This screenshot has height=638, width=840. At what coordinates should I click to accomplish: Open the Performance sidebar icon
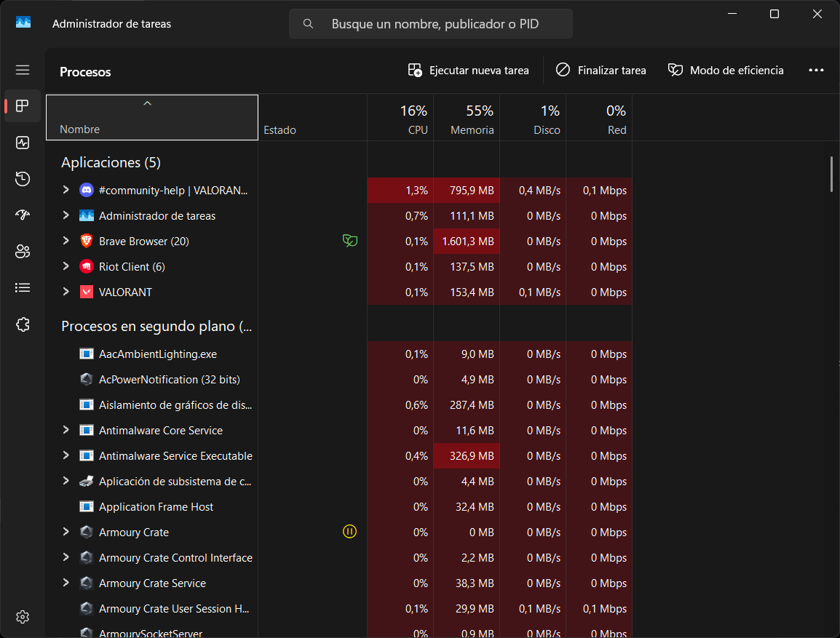pyautogui.click(x=23, y=143)
